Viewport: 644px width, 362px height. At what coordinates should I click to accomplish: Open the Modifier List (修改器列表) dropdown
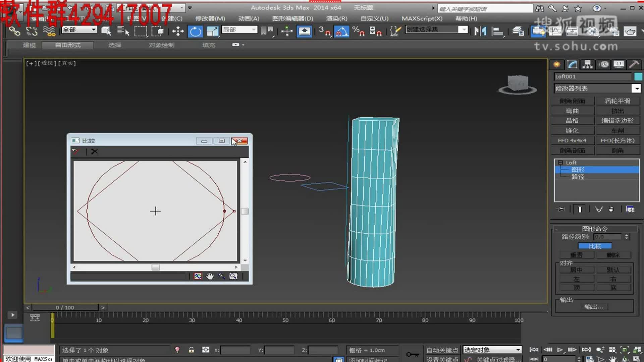(636, 88)
